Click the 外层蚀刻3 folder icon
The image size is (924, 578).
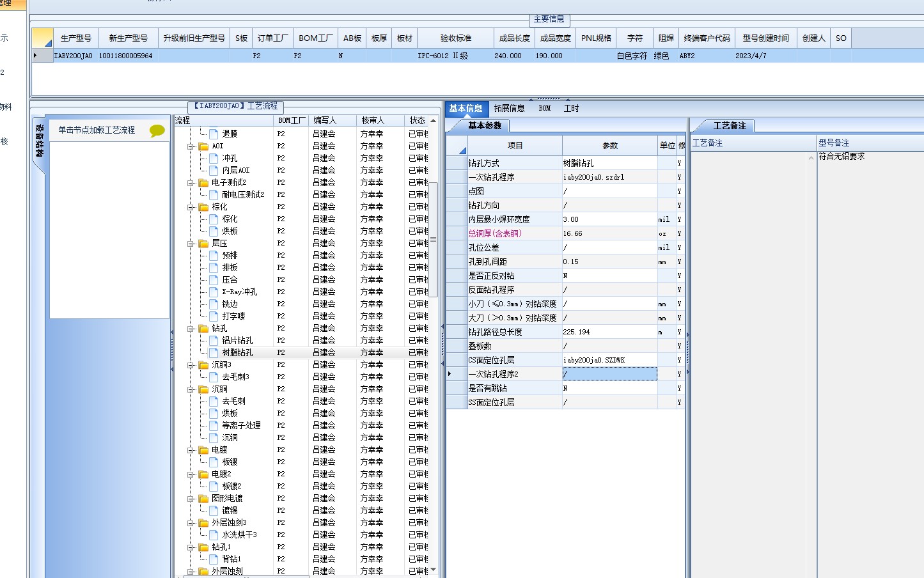point(203,523)
